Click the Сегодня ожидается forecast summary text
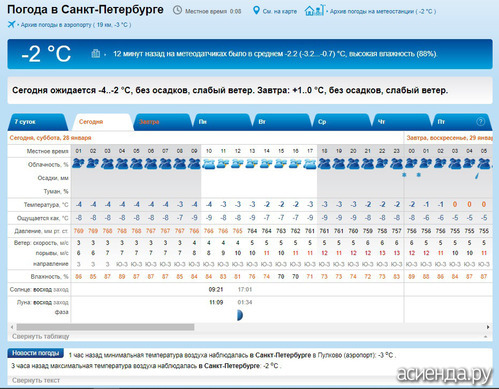 tap(230, 90)
